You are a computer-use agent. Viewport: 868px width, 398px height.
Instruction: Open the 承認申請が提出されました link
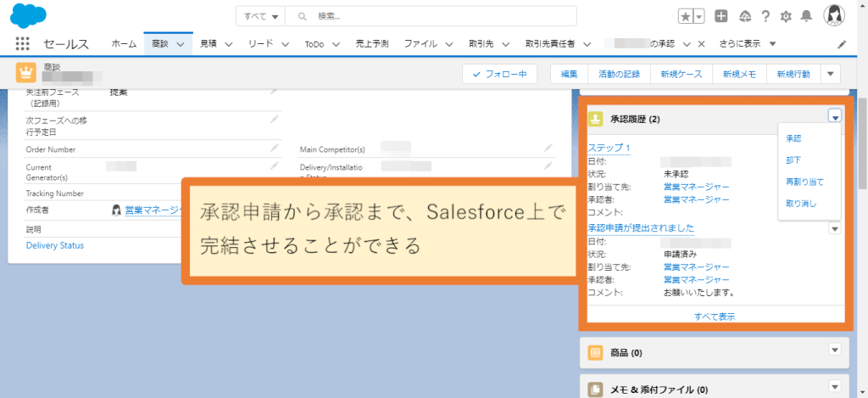point(641,227)
